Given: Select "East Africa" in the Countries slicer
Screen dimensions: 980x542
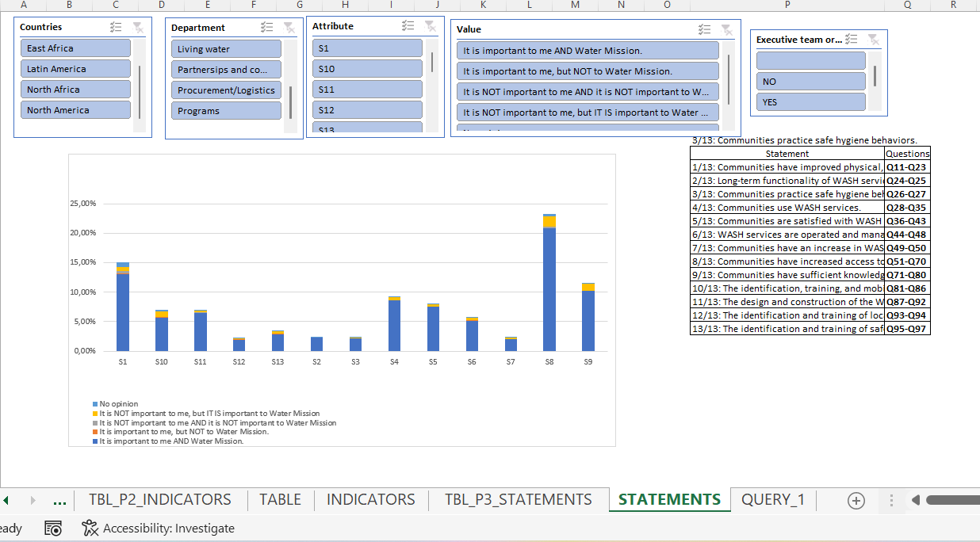Looking at the screenshot, I should click(75, 48).
